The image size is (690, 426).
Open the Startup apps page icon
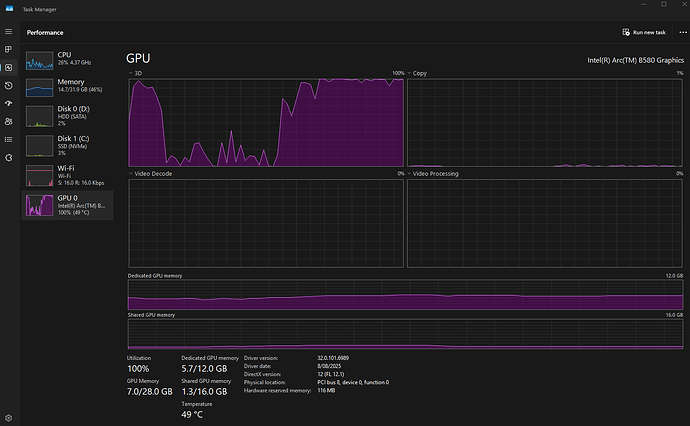click(x=8, y=103)
